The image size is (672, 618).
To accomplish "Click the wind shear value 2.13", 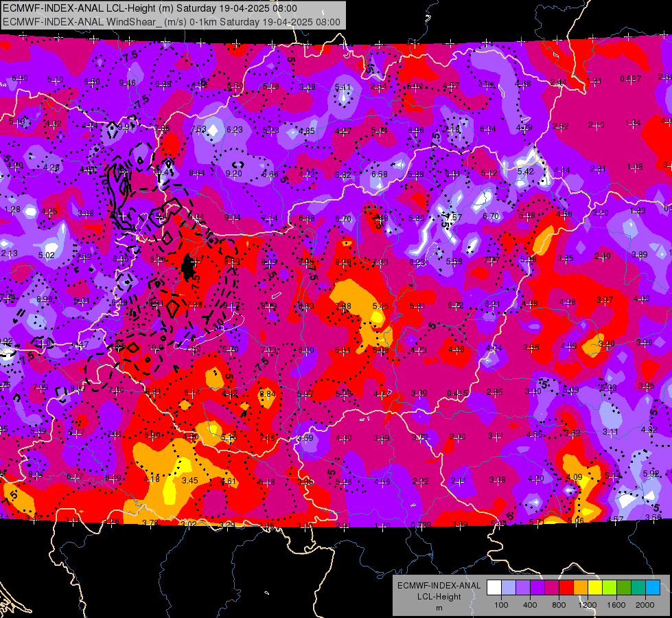I will (10, 253).
